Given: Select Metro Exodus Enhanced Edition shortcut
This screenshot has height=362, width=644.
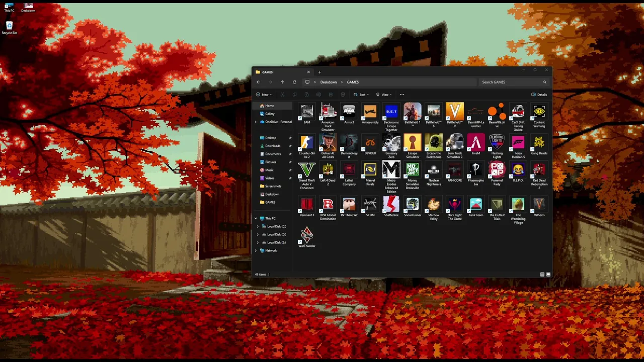Looking at the screenshot, I should point(391,177).
